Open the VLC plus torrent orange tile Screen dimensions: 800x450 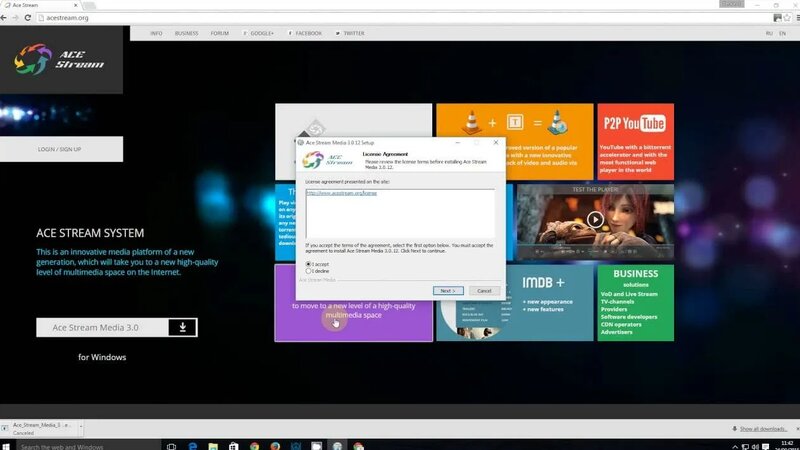515,142
